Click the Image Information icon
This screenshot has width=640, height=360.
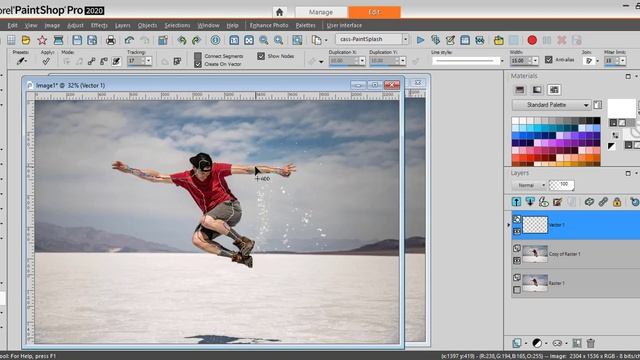click(x=215, y=40)
